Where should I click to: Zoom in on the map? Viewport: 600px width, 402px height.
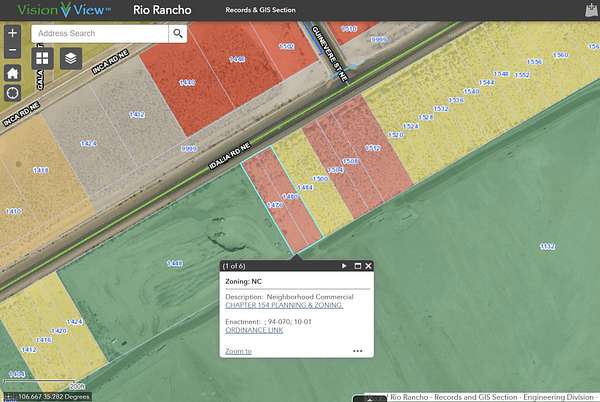[12, 32]
